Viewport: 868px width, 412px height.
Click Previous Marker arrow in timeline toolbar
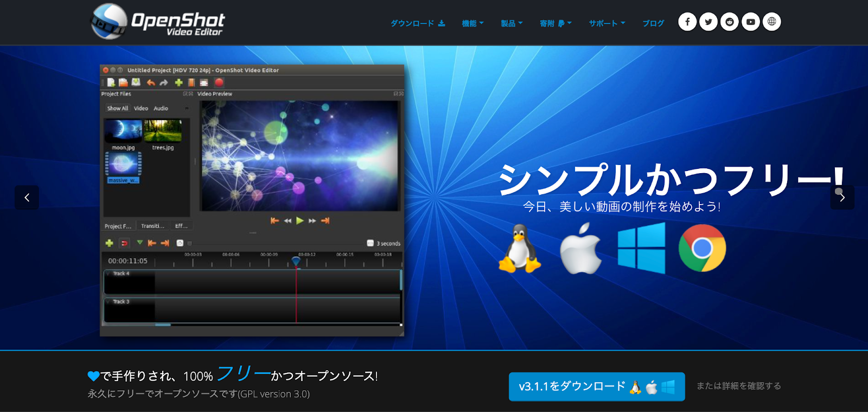point(152,243)
